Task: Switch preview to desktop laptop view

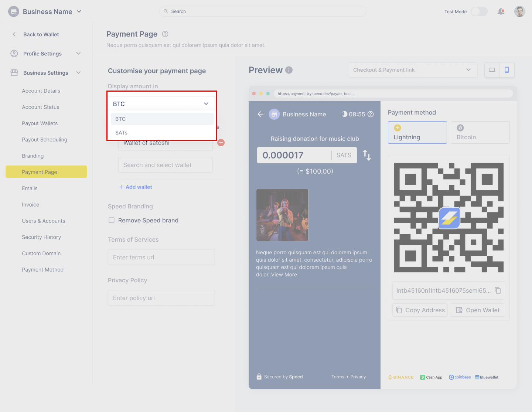Action: (492, 70)
